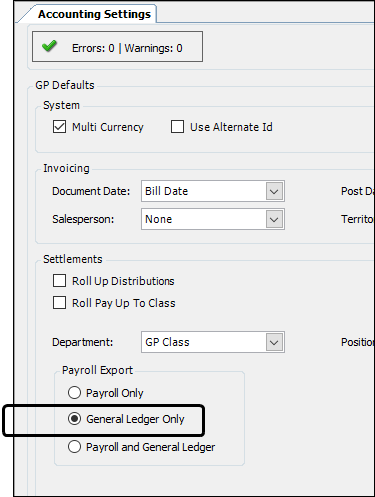
Task: Tick the Roll Pay Up To Class checkbox
Action: 59,303
